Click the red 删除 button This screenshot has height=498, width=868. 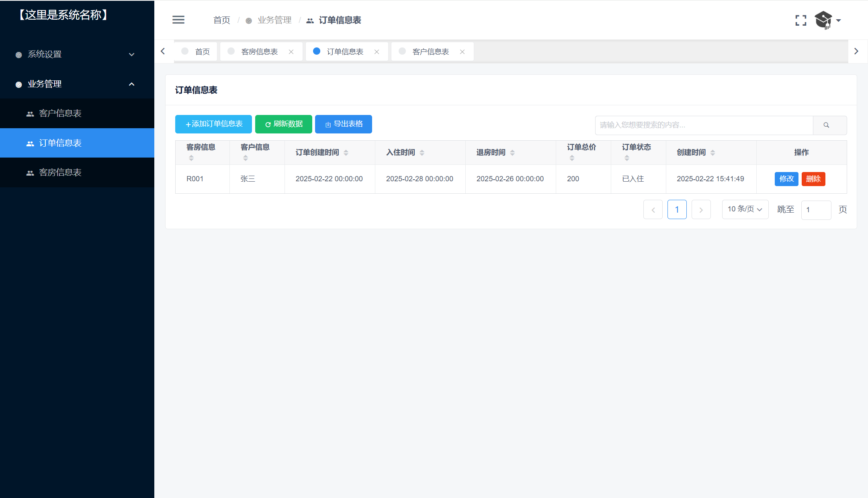pos(813,179)
